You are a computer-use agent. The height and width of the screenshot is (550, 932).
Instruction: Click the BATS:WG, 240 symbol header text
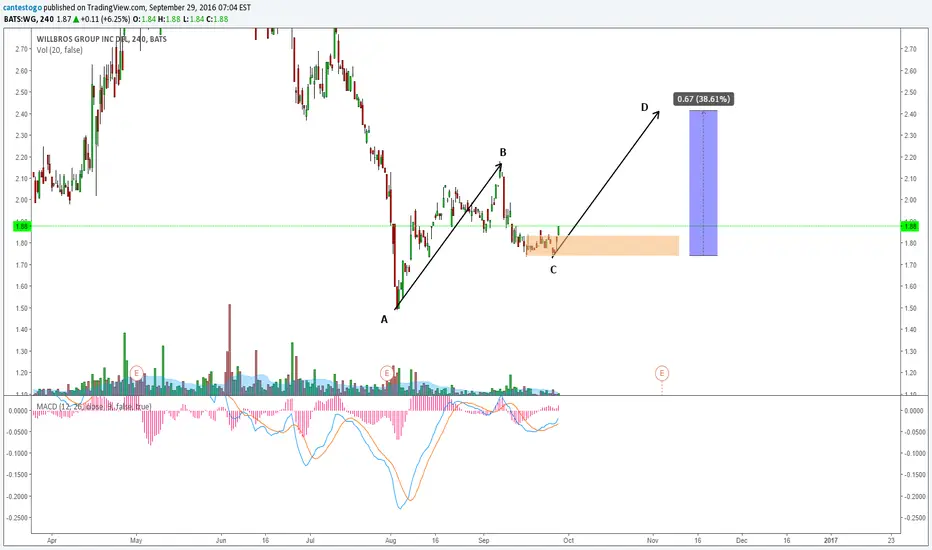[x=29, y=19]
